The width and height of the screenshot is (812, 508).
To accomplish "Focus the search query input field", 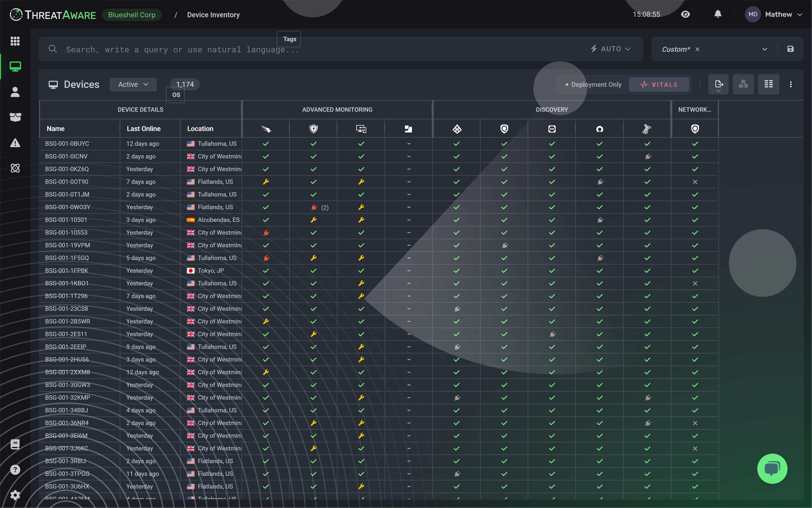I will click(x=322, y=49).
